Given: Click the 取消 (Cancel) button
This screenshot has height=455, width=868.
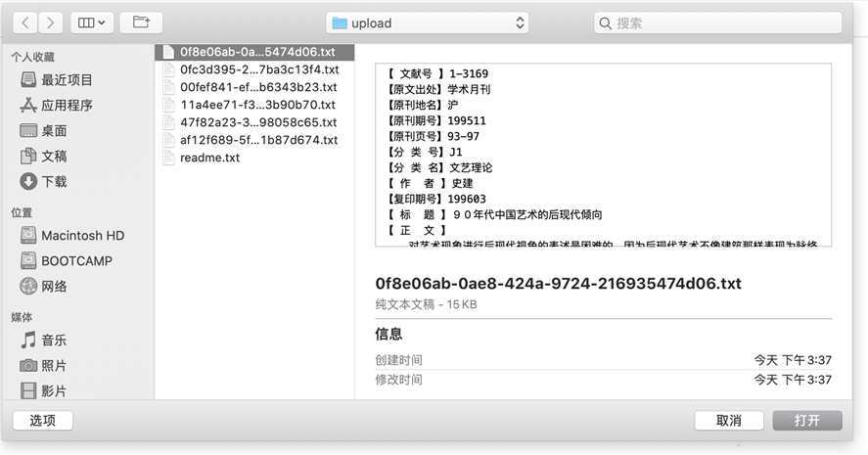Looking at the screenshot, I should point(729,421).
